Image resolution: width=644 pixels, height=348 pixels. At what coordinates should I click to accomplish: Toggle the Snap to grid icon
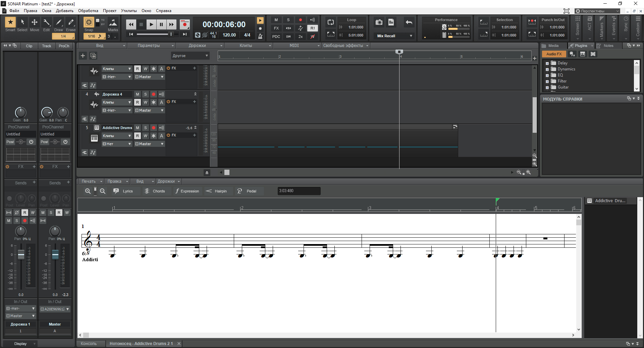pyautogui.click(x=89, y=22)
